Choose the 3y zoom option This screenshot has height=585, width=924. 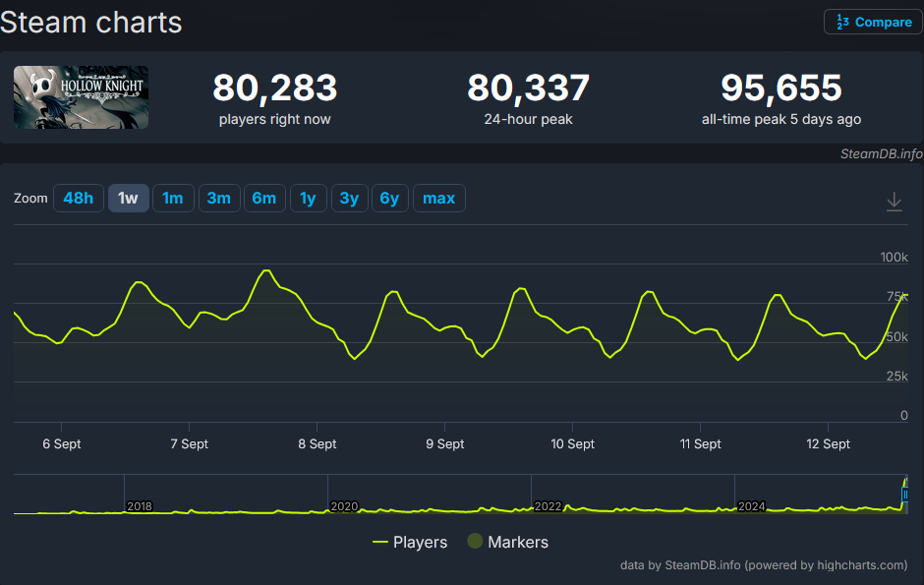pyautogui.click(x=349, y=199)
